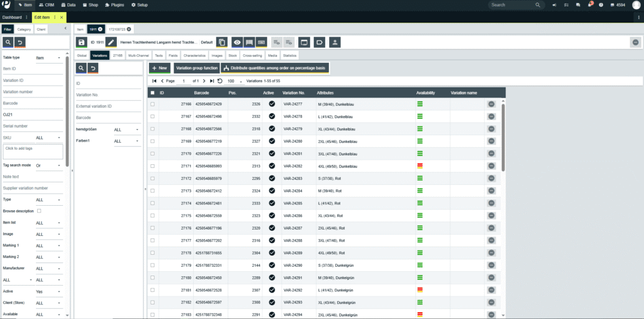Click the copy item icon next to Default
Viewport: 644px width, 319px height.
click(x=221, y=42)
